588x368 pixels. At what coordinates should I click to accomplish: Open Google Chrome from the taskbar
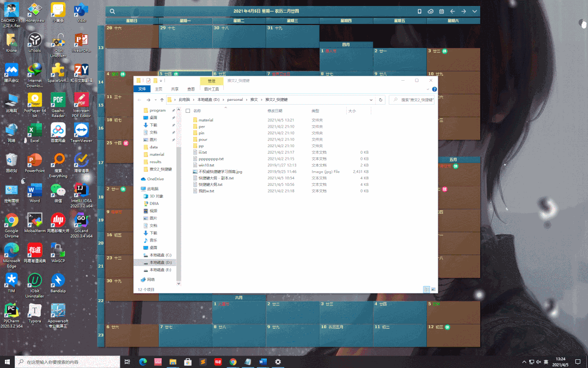(232, 361)
